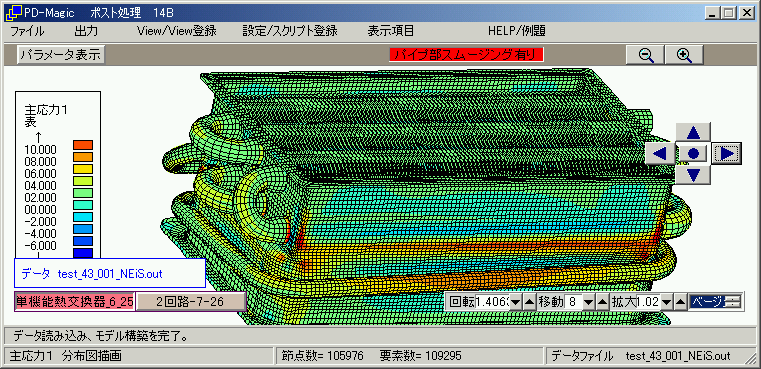The image size is (761, 369).
Task: Toggle the 単機能熱交換器_6_25 model button
Action: [x=74, y=302]
